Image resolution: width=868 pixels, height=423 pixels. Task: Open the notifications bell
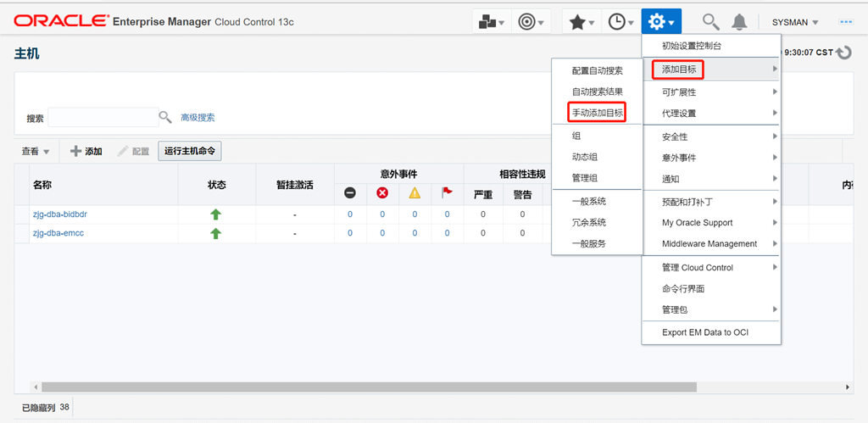tap(739, 22)
